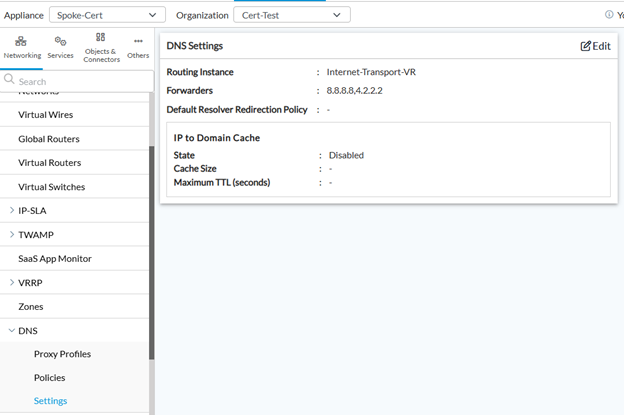Click the sidebar vertical scrollbar
624x415 pixels.
[152, 253]
